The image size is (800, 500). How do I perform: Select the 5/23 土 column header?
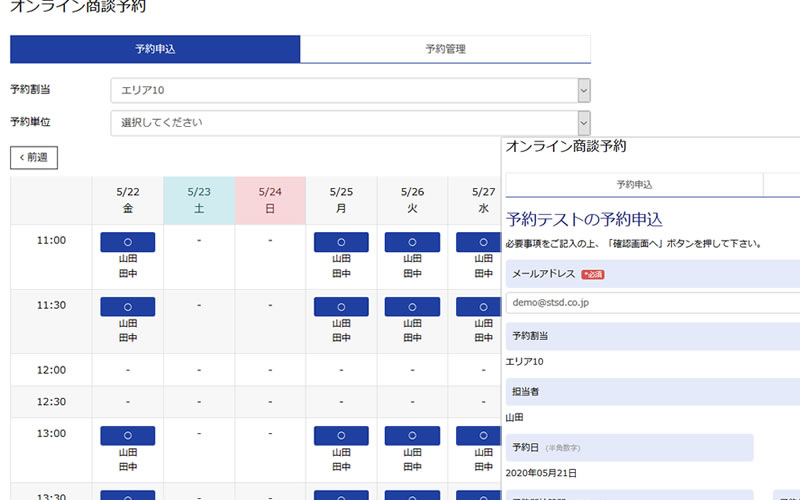[199, 200]
